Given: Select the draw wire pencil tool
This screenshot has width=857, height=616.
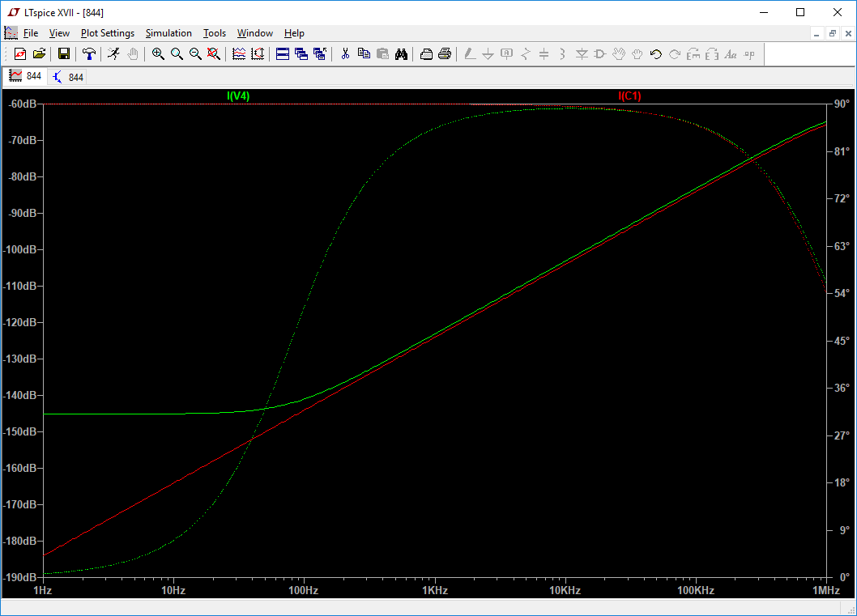Looking at the screenshot, I should [x=470, y=54].
